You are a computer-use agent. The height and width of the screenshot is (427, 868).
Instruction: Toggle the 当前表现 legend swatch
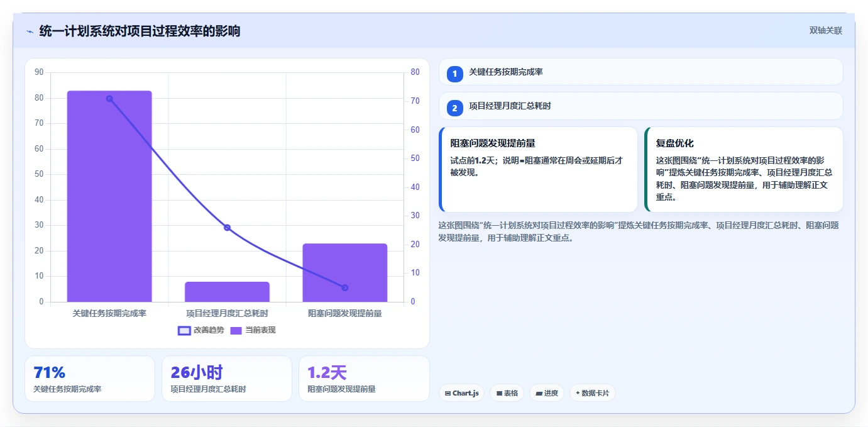click(x=236, y=330)
